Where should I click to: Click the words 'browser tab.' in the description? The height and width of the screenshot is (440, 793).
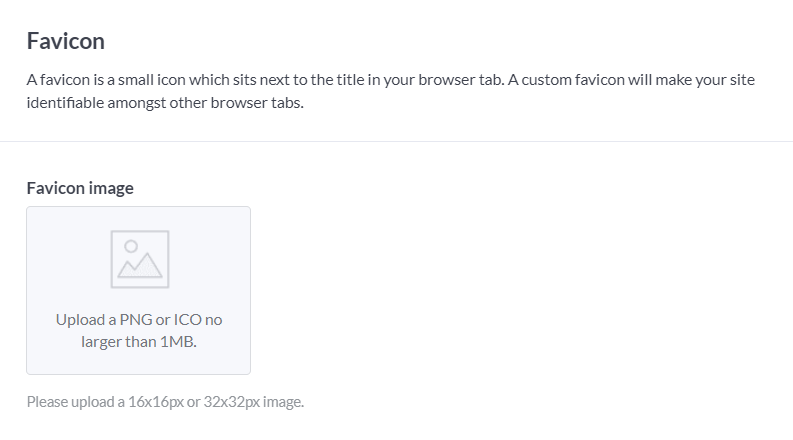[461, 80]
